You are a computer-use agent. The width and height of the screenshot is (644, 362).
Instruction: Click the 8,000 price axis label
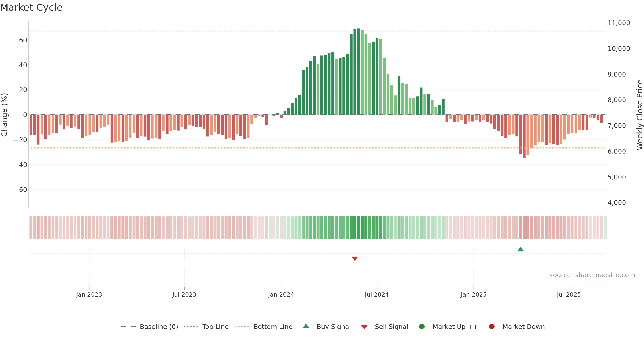(617, 100)
